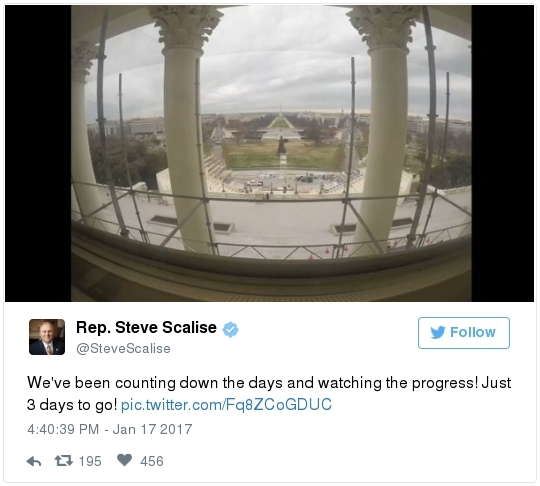Click the Twitter bird icon in Follow

pyautogui.click(x=438, y=332)
